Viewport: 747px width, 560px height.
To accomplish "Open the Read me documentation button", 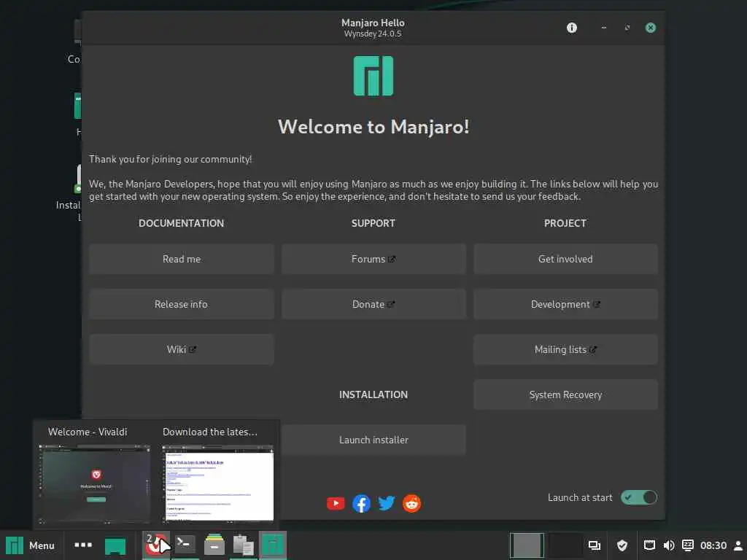I will (x=182, y=259).
